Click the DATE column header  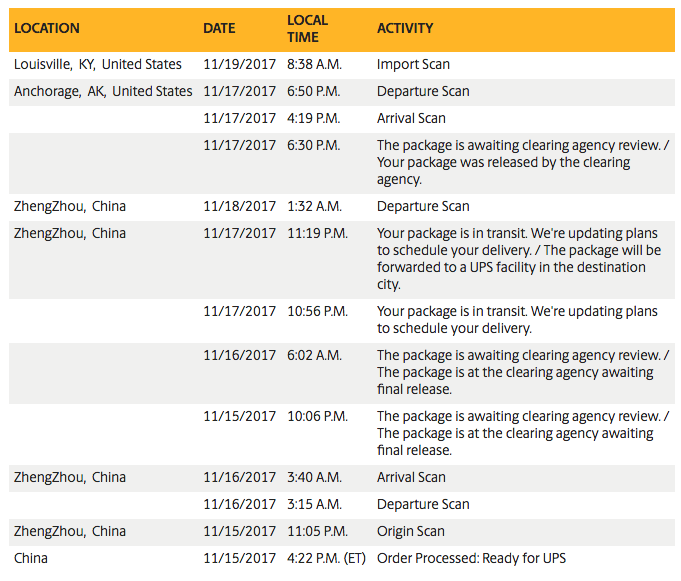[x=219, y=29]
